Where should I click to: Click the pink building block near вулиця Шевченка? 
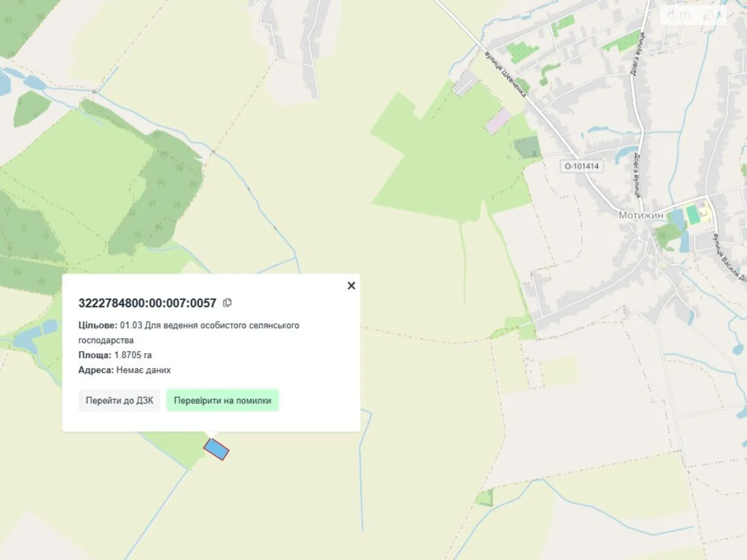point(499,121)
